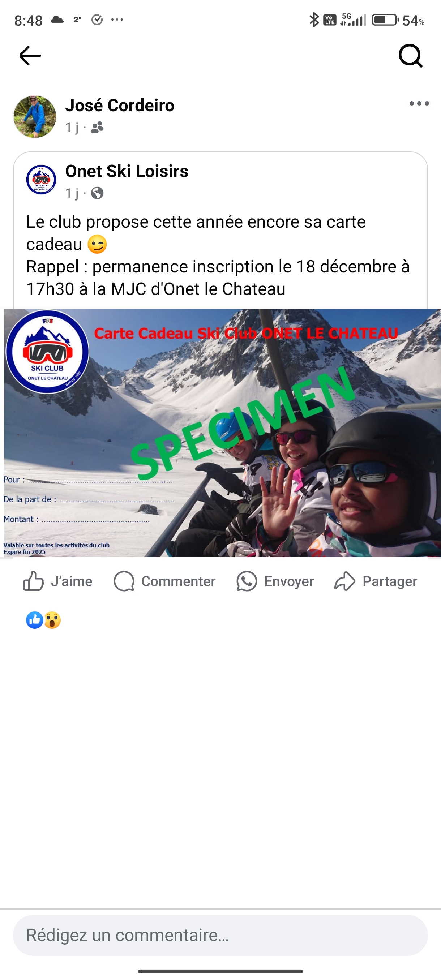Tap the Android home gesture bar
The image size is (441, 980).
point(220,971)
